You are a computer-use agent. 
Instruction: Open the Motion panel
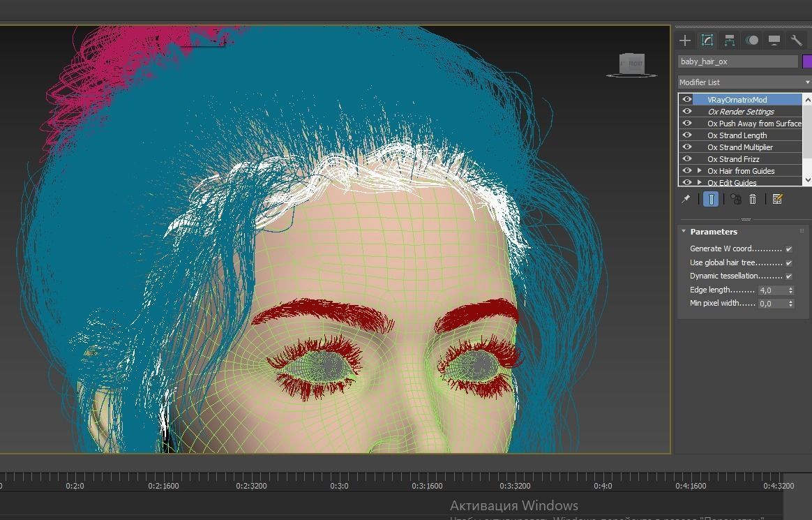pos(751,40)
